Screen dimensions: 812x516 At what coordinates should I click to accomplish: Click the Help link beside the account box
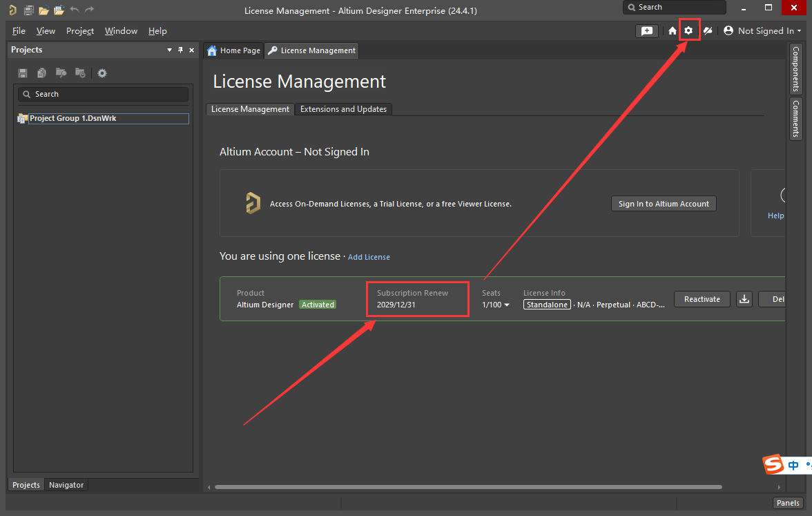pos(776,216)
